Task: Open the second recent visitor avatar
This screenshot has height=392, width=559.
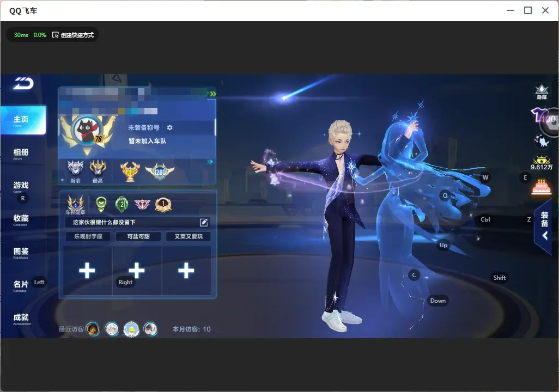Action: coord(112,329)
